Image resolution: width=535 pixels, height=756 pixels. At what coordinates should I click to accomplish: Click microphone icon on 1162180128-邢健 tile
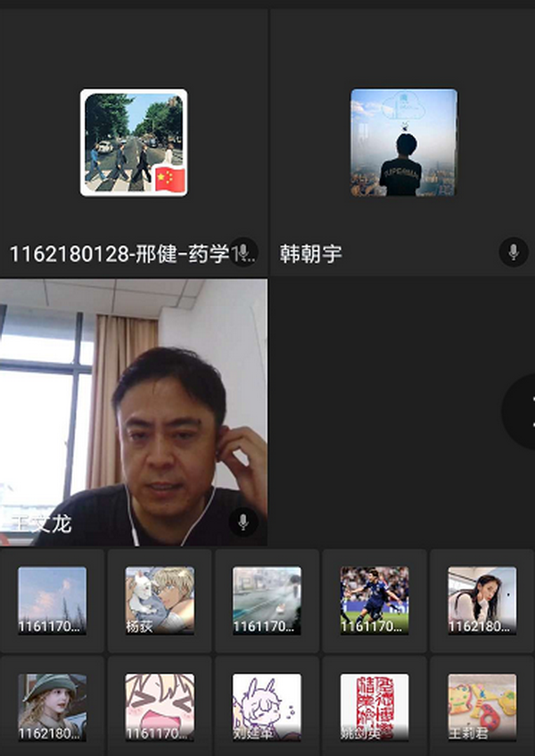click(243, 252)
